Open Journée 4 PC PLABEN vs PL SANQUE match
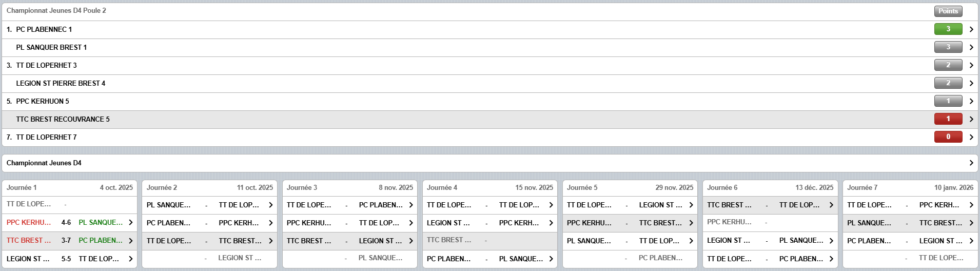Image resolution: width=980 pixels, height=271 pixels. (x=489, y=259)
